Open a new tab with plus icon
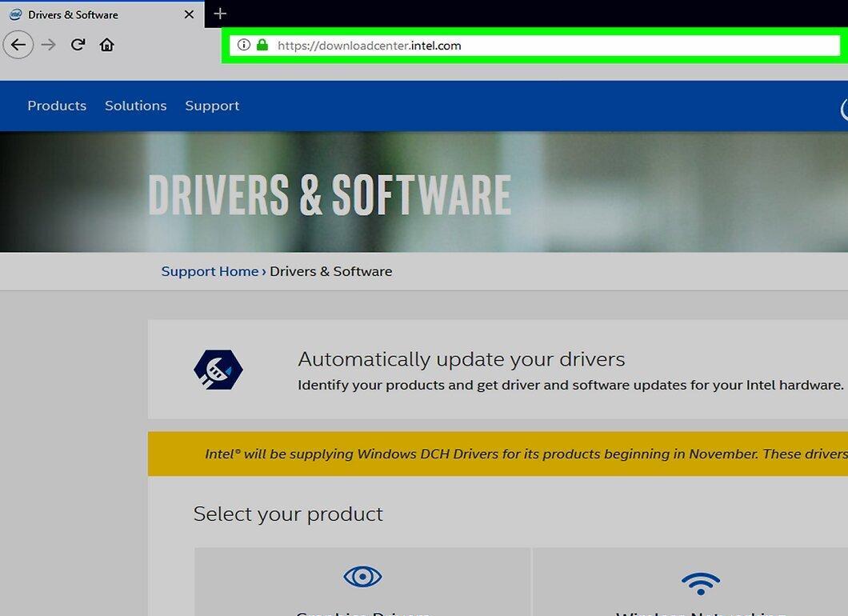The width and height of the screenshot is (848, 616). pos(219,14)
